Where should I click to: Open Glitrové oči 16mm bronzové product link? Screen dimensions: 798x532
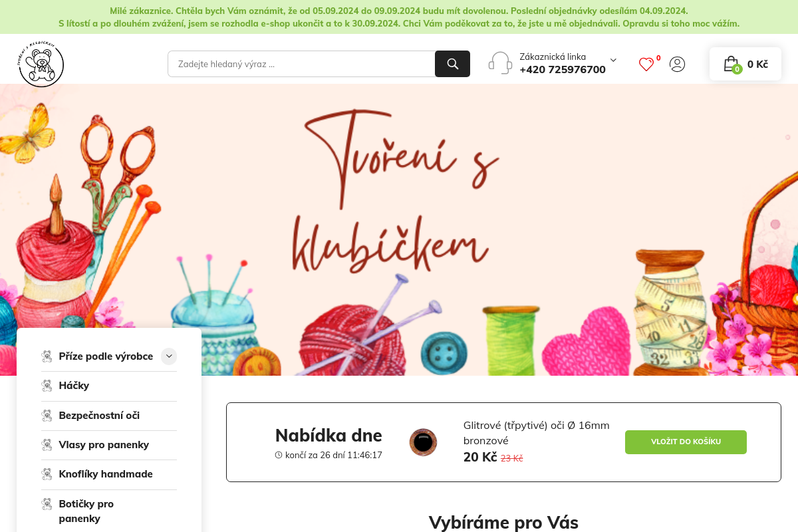tap(536, 433)
